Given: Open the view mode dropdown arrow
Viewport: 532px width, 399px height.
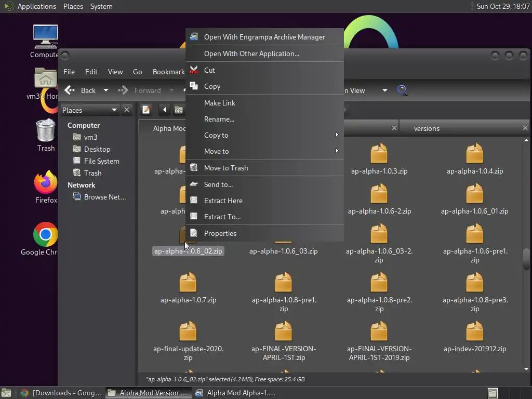Looking at the screenshot, I should [x=385, y=90].
